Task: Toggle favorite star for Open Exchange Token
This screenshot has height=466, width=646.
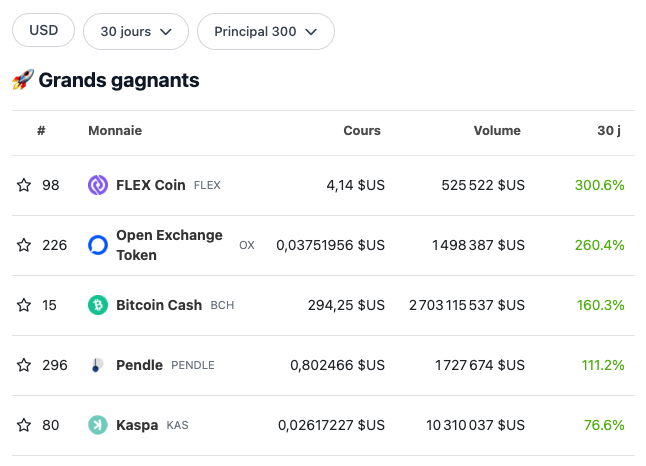Action: 24,245
